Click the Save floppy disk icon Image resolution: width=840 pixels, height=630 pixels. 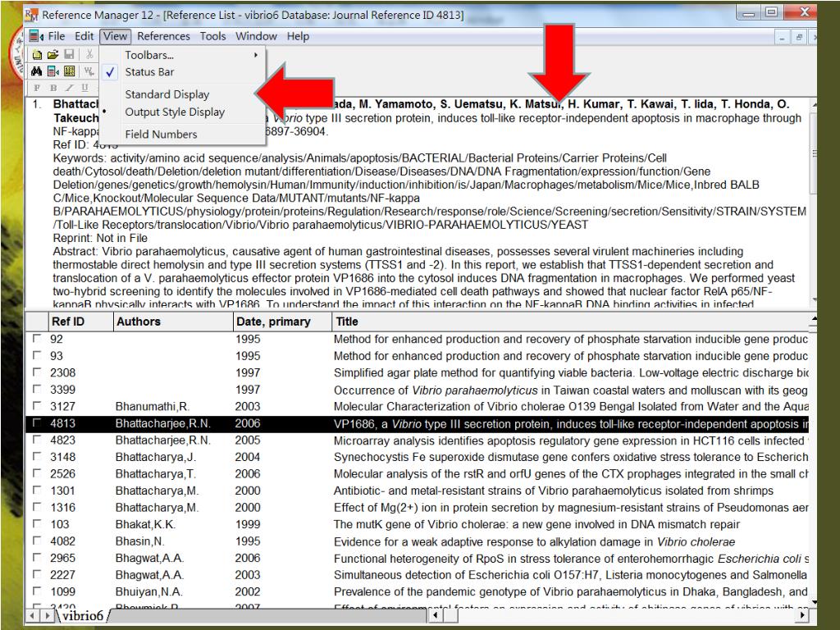pos(69,54)
